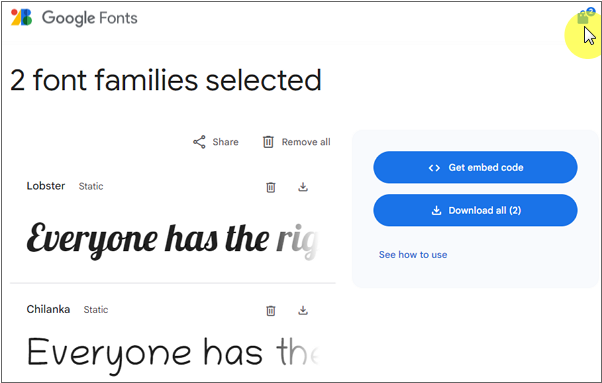
Task: Click the Lobster preview sample text
Action: pyautogui.click(x=172, y=240)
